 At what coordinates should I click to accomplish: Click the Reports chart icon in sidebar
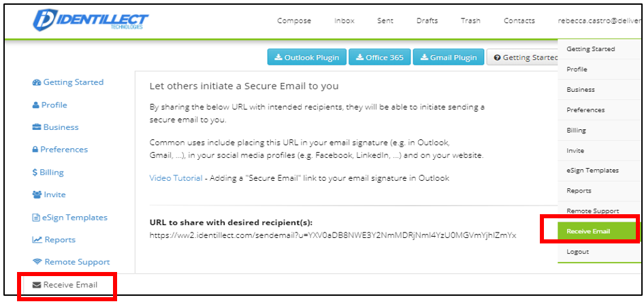pos(37,240)
